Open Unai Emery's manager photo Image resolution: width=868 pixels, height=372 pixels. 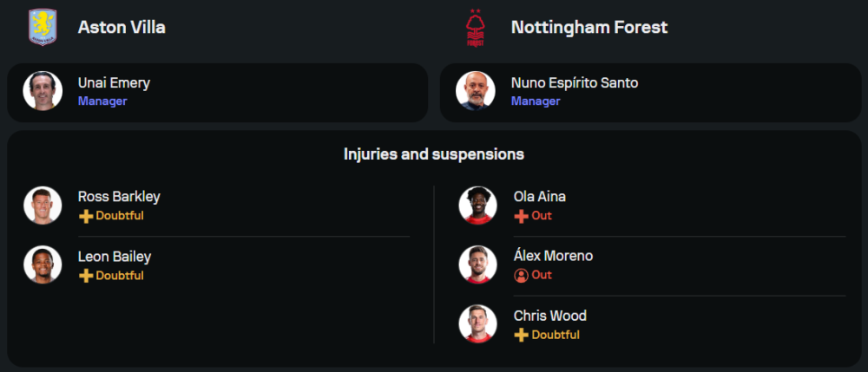point(43,91)
